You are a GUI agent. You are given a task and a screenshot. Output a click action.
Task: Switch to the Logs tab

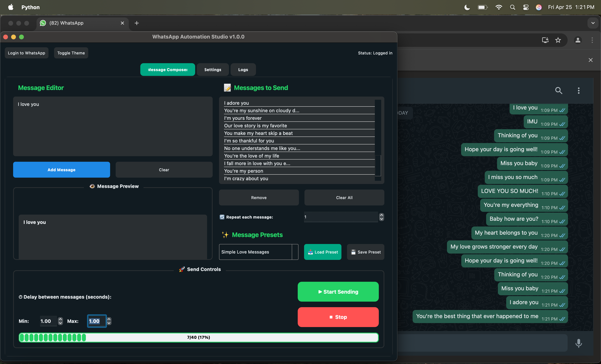243,70
